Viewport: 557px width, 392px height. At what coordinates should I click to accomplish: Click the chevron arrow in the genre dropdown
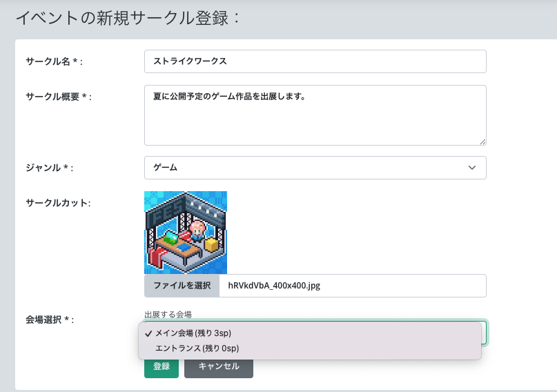click(x=472, y=168)
